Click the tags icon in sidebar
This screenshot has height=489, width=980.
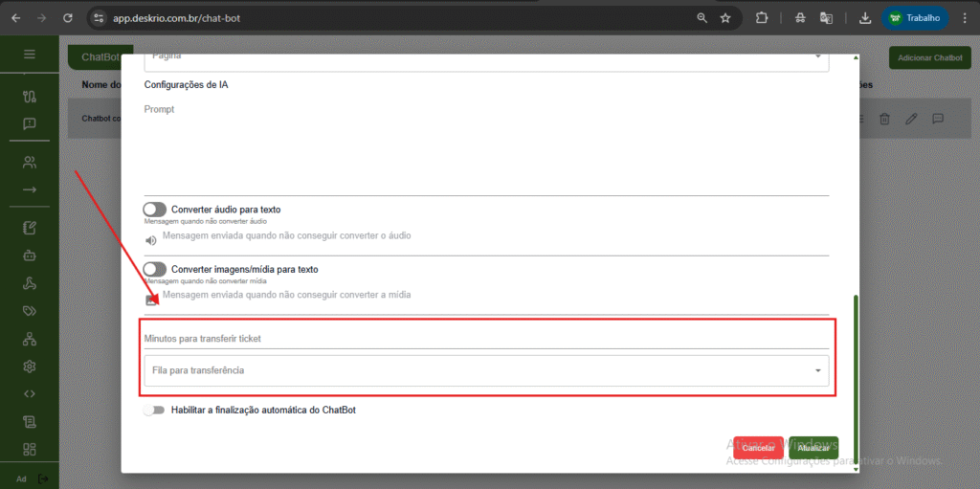(x=30, y=310)
